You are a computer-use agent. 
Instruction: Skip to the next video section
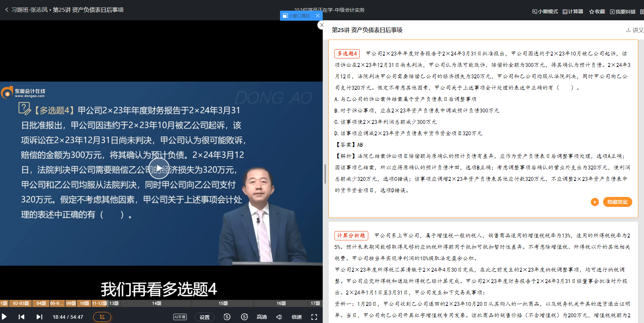39,317
